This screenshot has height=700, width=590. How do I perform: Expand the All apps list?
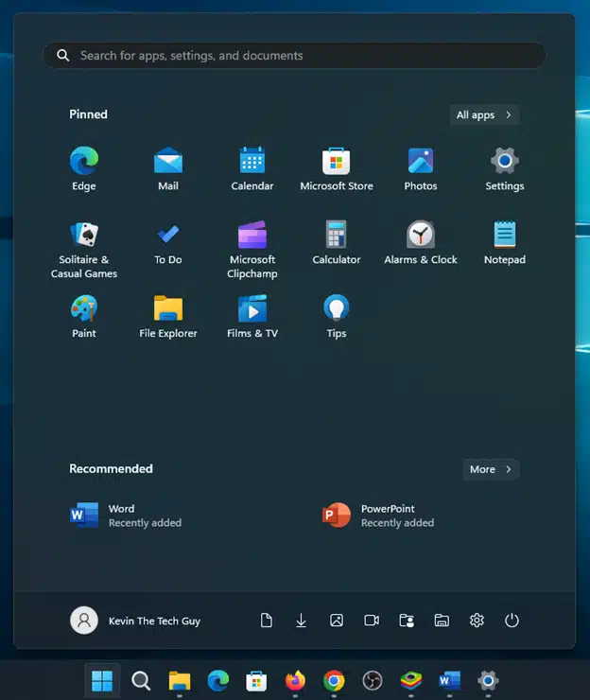pos(484,114)
